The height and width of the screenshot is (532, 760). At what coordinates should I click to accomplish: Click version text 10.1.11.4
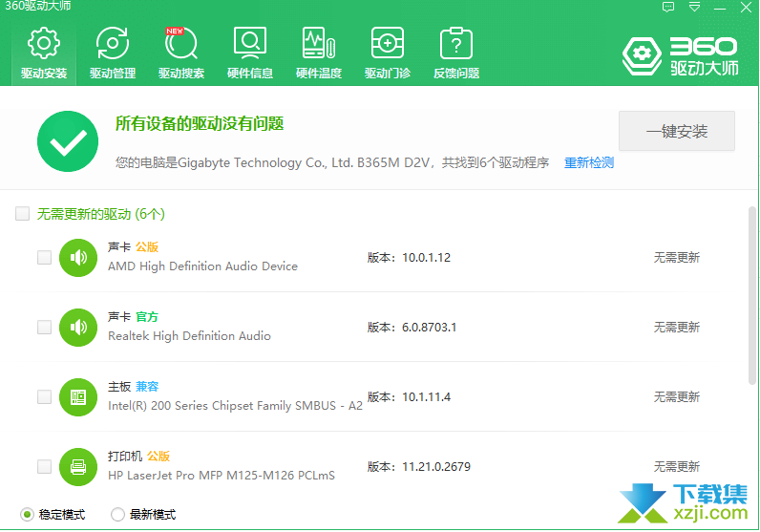click(x=426, y=397)
